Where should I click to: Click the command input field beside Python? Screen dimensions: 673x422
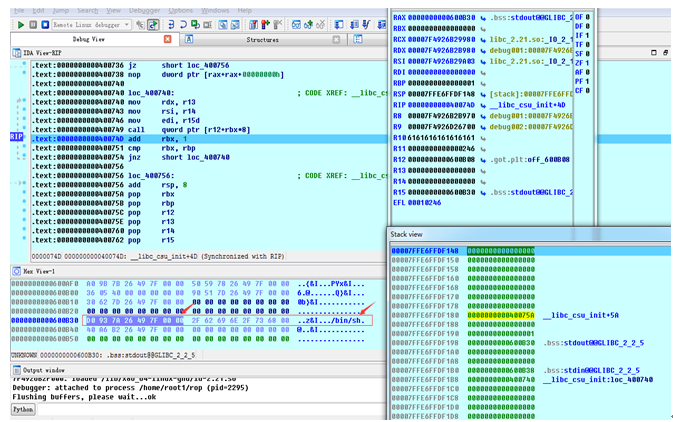200,409
